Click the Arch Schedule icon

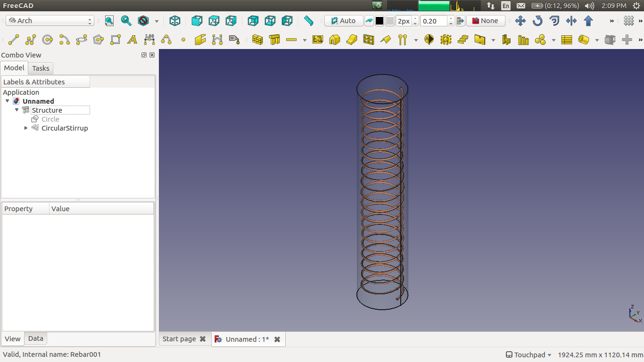pyautogui.click(x=567, y=40)
